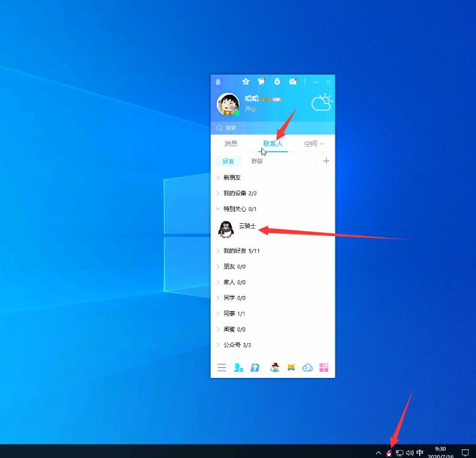476x458 pixels.
Task: Select the contact 云骑士
Action: pyautogui.click(x=273, y=229)
